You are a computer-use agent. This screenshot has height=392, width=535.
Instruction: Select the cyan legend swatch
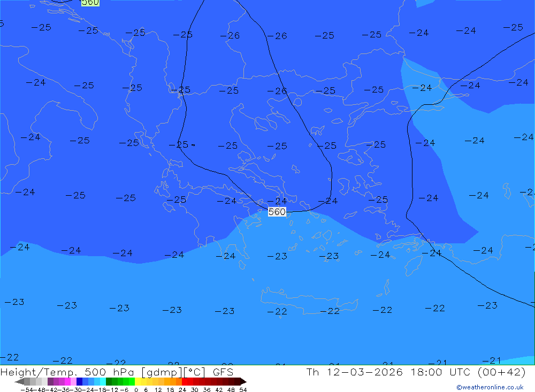(x=103, y=381)
